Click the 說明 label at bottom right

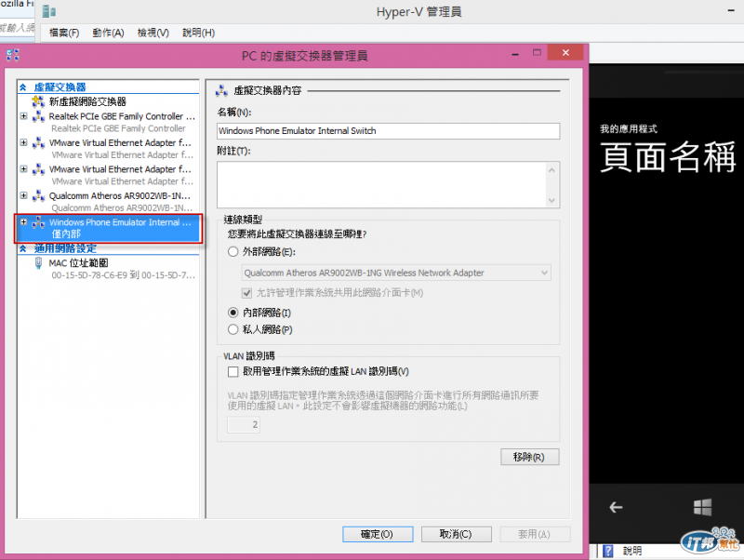click(x=632, y=551)
